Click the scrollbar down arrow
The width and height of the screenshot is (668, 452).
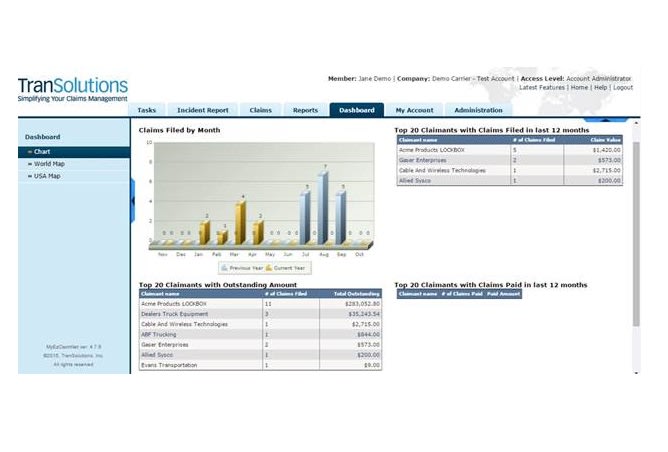pyautogui.click(x=636, y=373)
